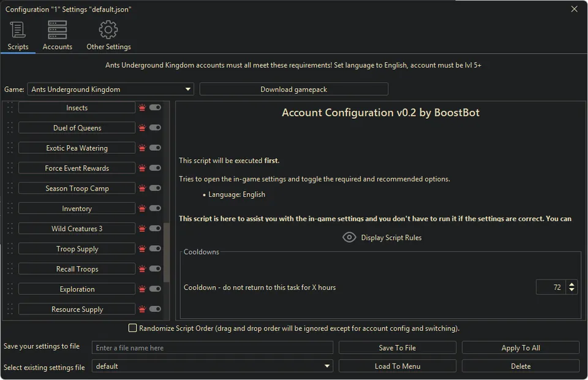Toggle the Duel of Queens script switch

[x=155, y=127]
